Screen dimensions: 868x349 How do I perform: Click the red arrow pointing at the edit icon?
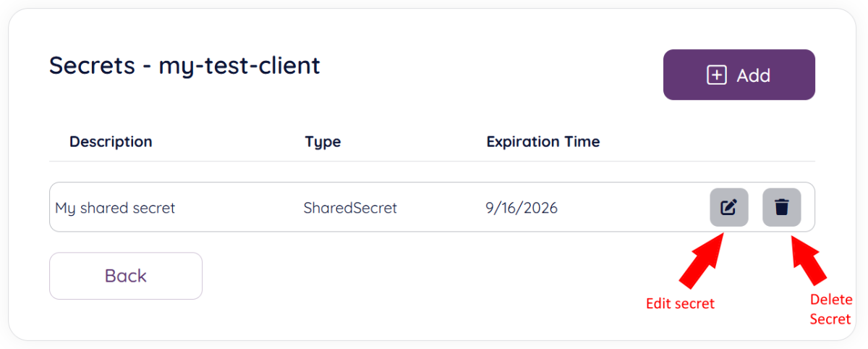tap(700, 261)
